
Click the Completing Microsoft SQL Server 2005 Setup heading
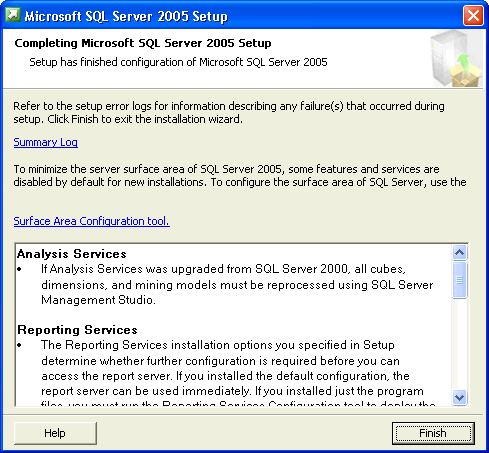click(143, 43)
